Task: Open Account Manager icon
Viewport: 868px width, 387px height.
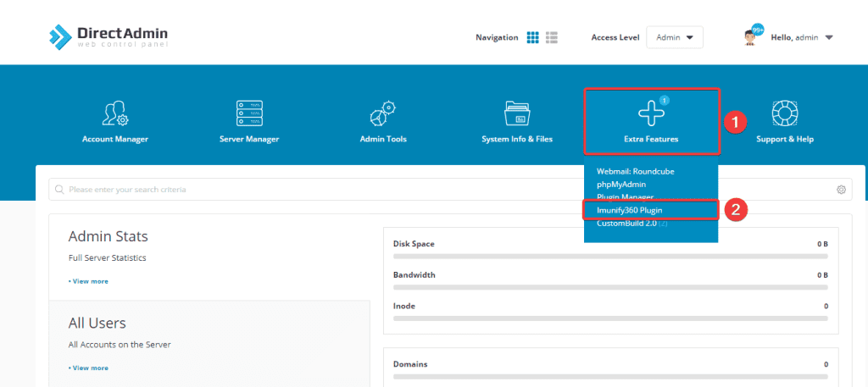Action: (115, 114)
